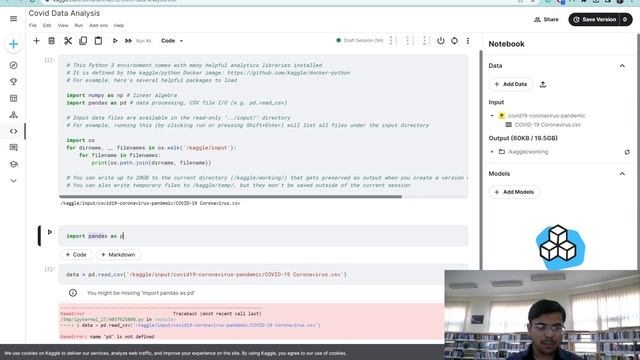The height and width of the screenshot is (360, 640).
Task: Collapse covid19-coronavirus-pandemic dataset tree
Action: point(492,116)
